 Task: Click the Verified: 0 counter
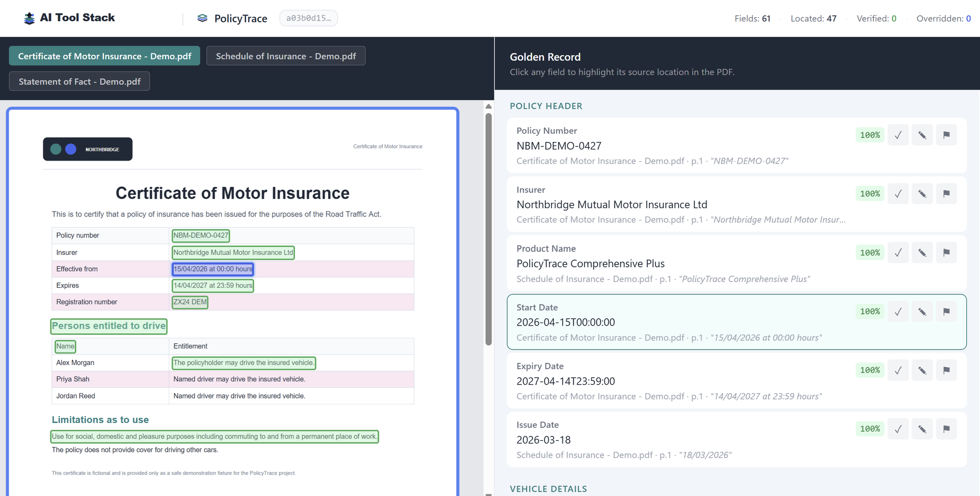coord(877,19)
